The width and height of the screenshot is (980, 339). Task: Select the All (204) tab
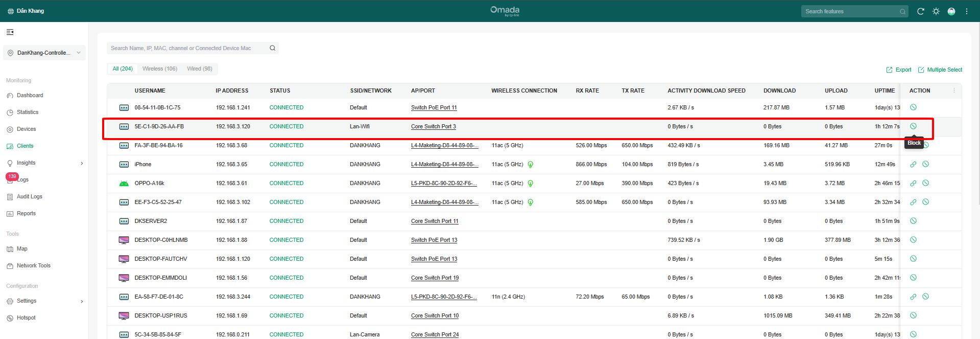[x=123, y=69]
